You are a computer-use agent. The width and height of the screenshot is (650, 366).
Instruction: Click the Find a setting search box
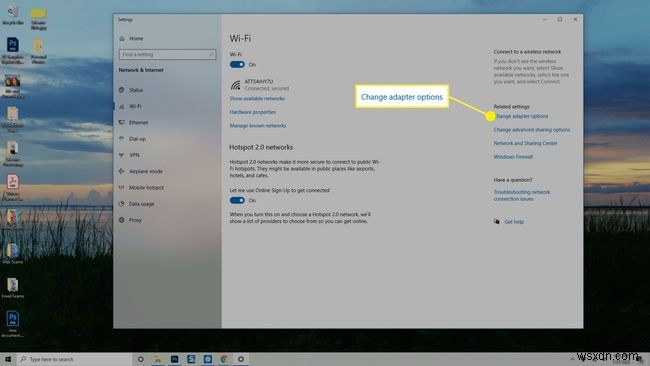click(x=167, y=54)
